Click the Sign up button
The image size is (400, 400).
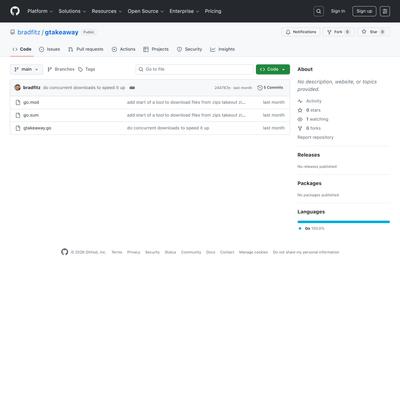tap(364, 11)
